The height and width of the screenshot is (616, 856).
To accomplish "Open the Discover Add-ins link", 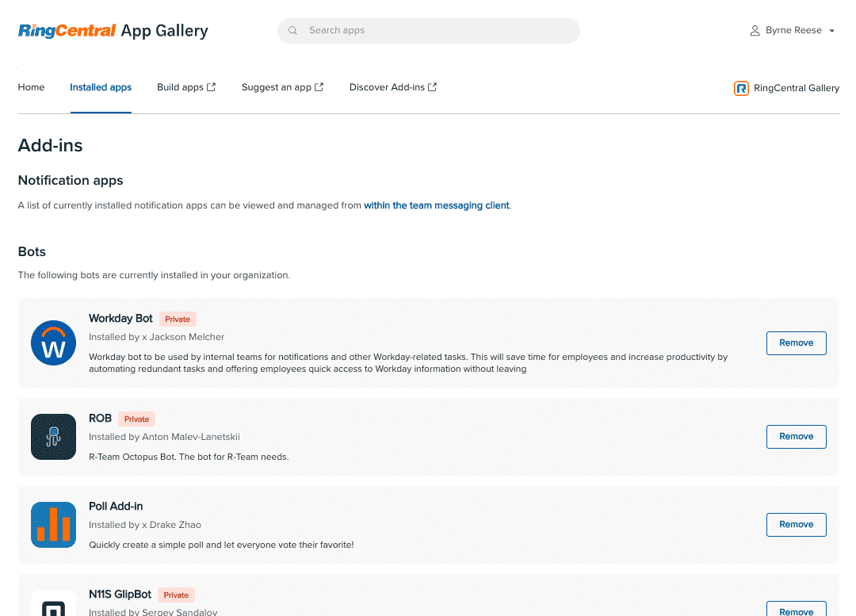I will (393, 87).
